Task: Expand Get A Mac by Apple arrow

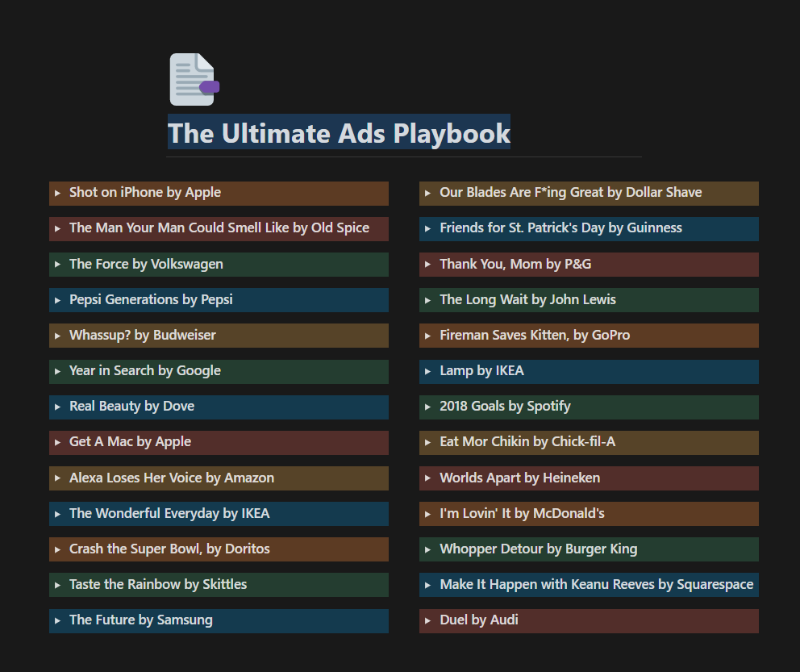Action: pos(57,442)
